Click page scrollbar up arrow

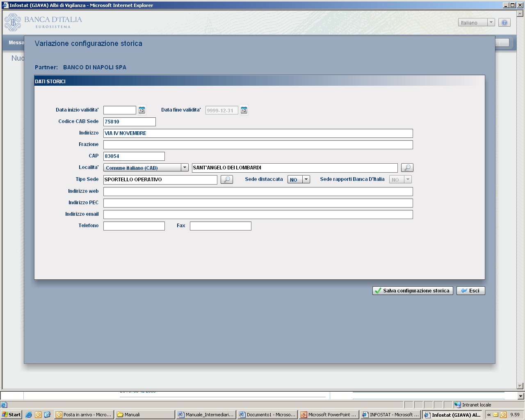pyautogui.click(x=520, y=14)
